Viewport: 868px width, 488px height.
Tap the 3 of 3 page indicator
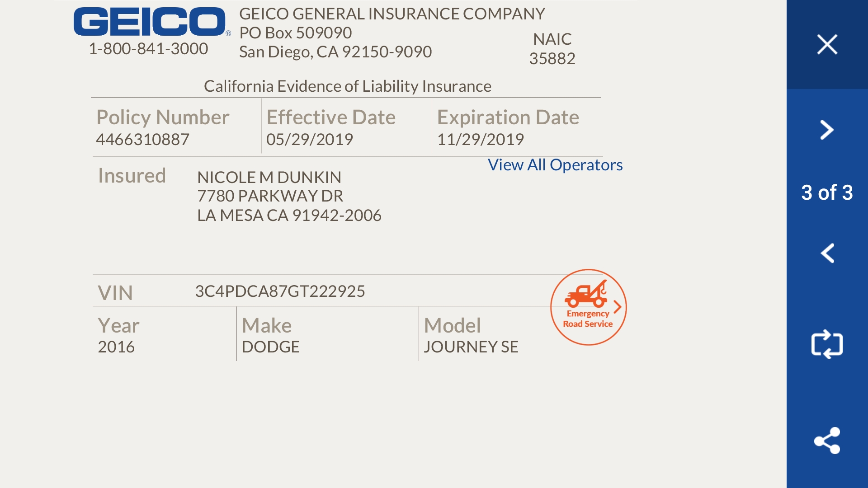pyautogui.click(x=827, y=192)
